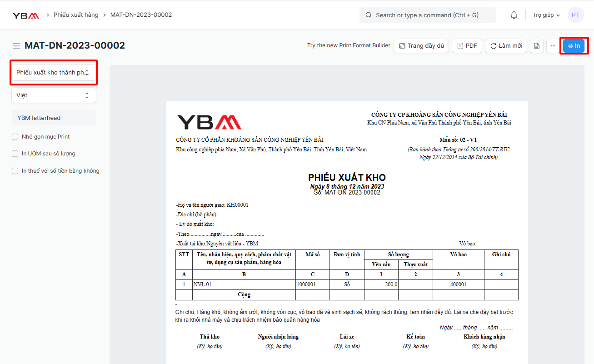Click Try the new Print Format Builder

[349, 45]
